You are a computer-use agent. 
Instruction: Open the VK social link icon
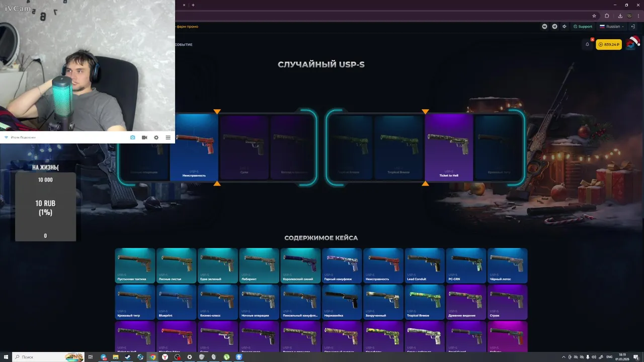click(x=544, y=27)
